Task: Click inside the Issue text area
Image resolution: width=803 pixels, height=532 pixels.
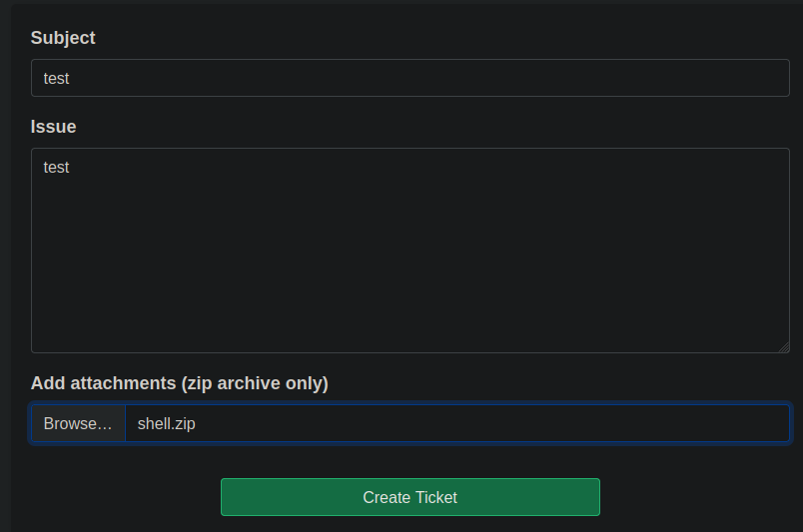Action: pyautogui.click(x=409, y=250)
